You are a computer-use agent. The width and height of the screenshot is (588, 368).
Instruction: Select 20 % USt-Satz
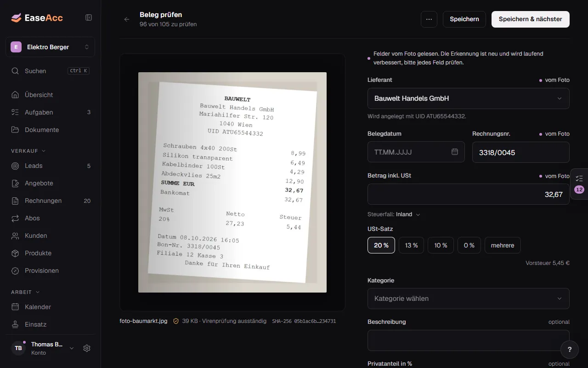click(381, 245)
